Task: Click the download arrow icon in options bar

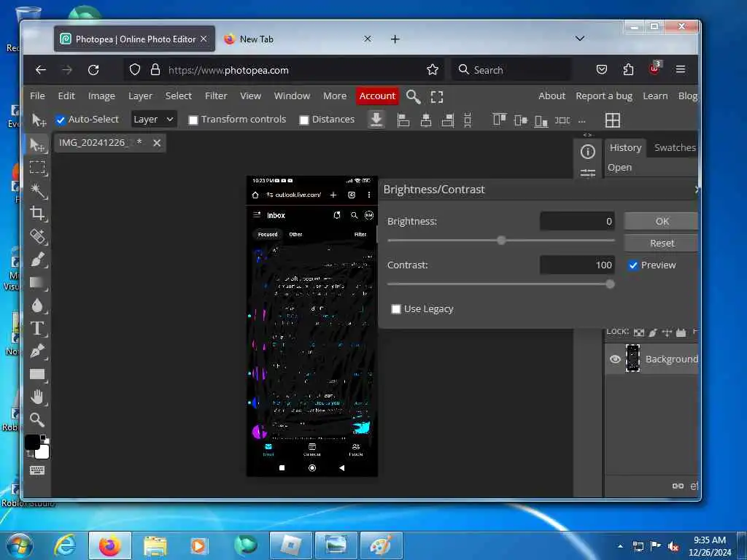Action: click(376, 120)
